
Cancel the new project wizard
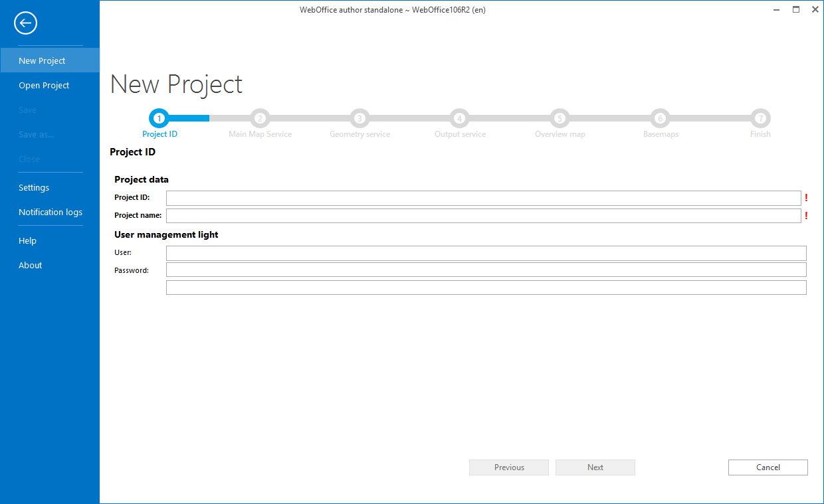click(x=768, y=467)
